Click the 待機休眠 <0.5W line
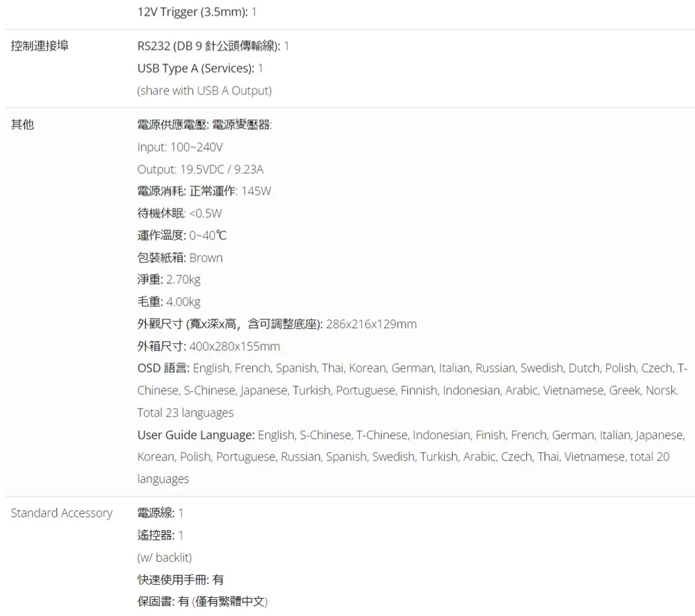The image size is (695, 616). coord(179,213)
